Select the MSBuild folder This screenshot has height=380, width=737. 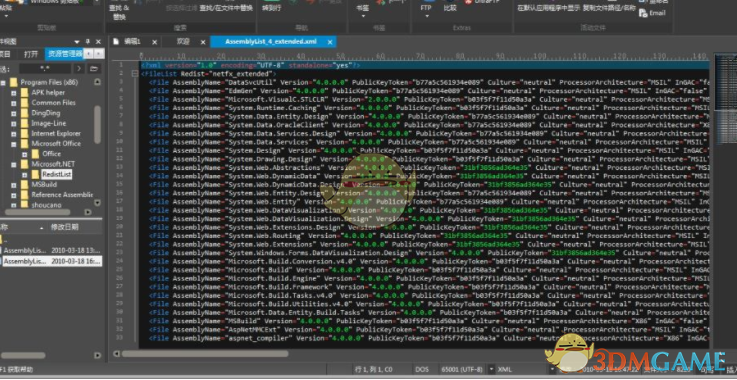(x=44, y=184)
